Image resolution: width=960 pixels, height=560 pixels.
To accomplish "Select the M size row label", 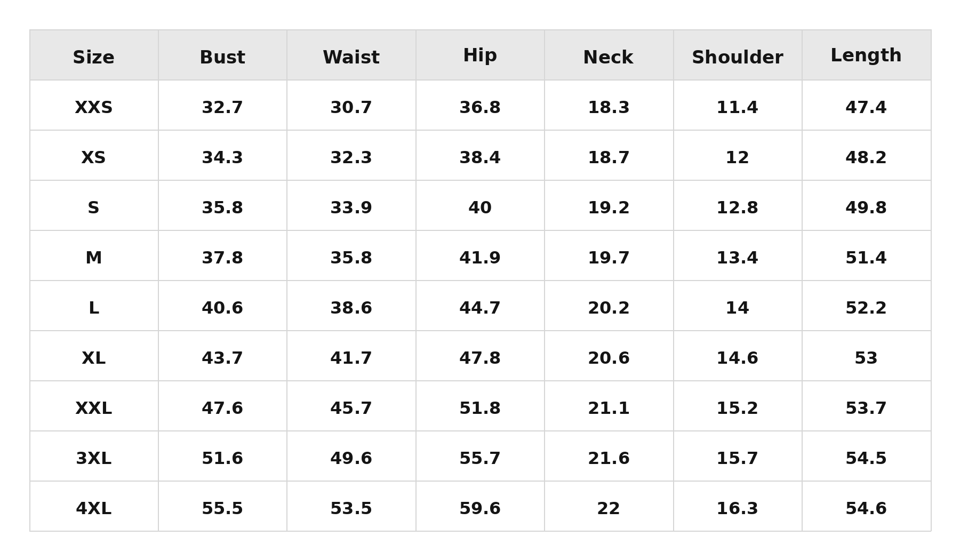I will [x=94, y=258].
